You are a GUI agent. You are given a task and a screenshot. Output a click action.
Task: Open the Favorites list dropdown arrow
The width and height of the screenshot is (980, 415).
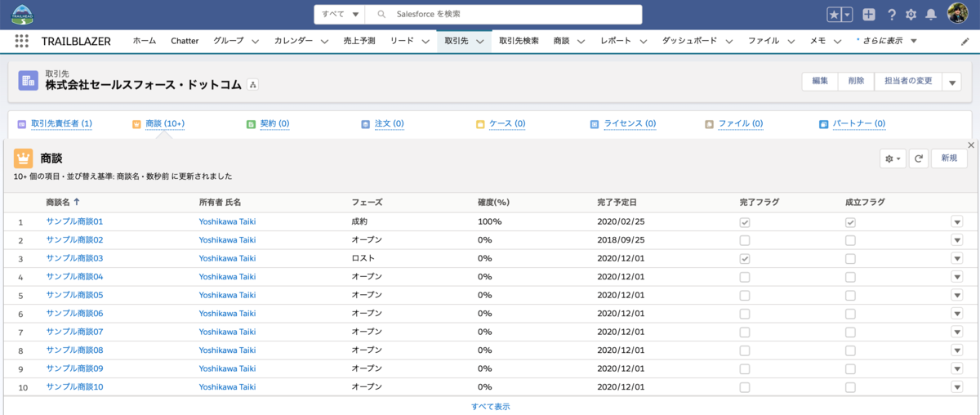pos(848,15)
